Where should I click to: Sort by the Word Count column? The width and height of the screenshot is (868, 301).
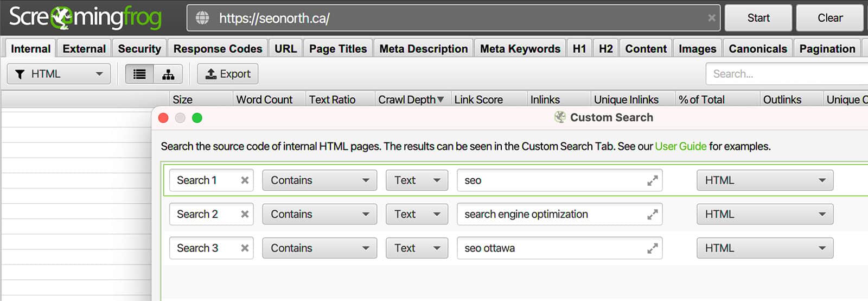coord(270,99)
